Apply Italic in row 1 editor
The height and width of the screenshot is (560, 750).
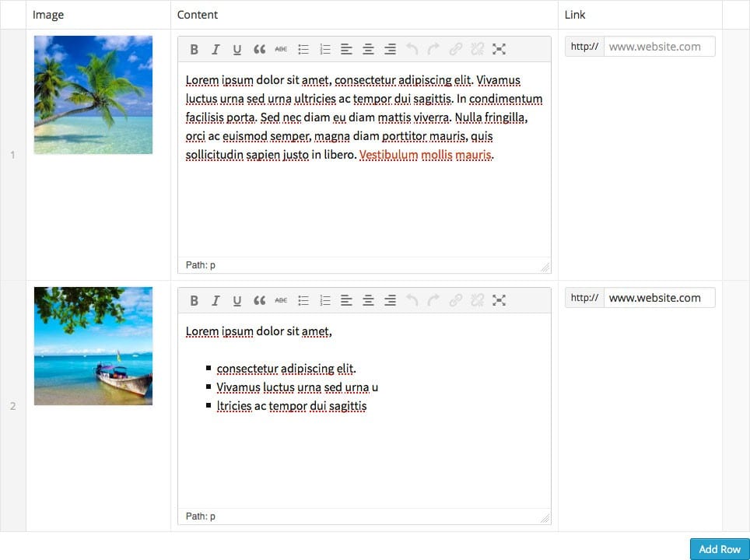216,49
